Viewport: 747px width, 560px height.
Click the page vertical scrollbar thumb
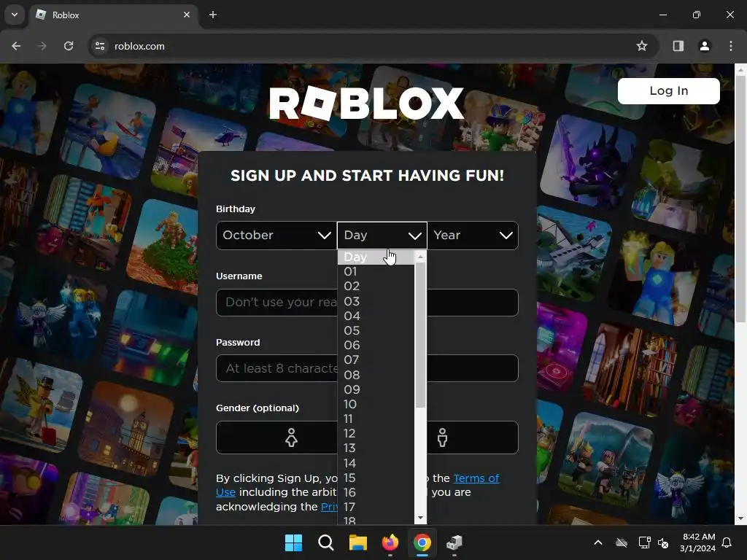[740, 199]
